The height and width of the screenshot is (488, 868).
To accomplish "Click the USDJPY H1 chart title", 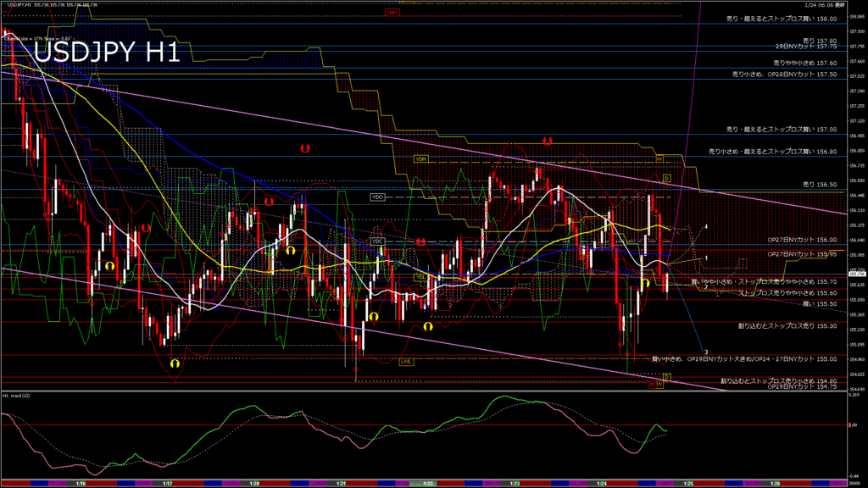I will [108, 53].
